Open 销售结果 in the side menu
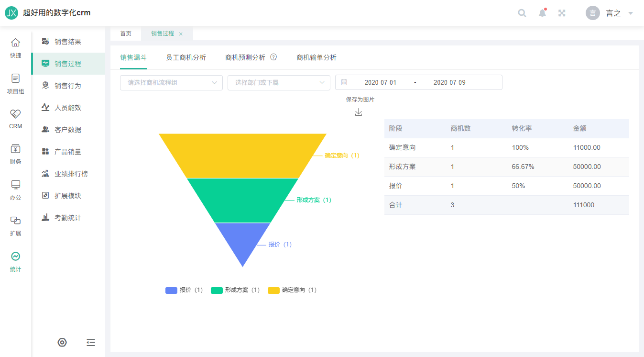 [68, 42]
